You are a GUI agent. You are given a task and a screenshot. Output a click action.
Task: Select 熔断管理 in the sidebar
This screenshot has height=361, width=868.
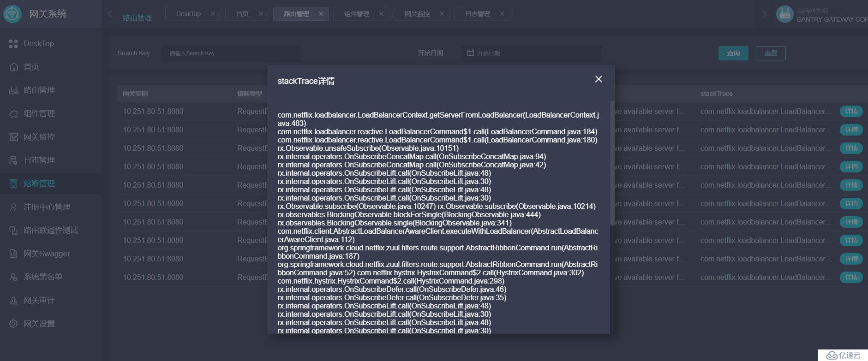tap(51, 183)
